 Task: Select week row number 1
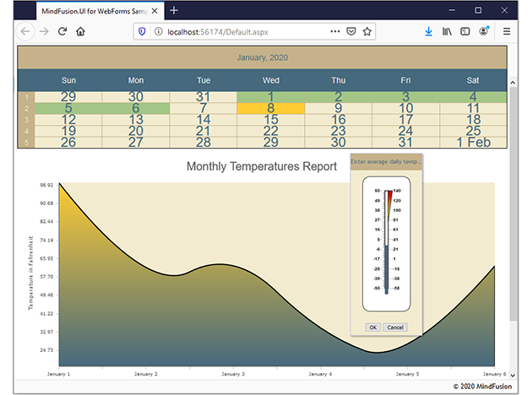coord(26,97)
